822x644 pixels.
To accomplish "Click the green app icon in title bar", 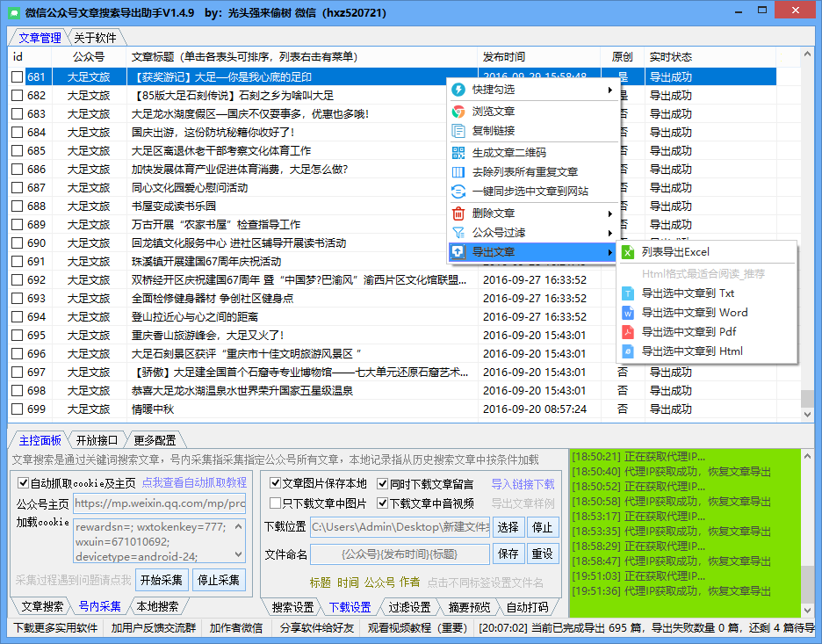I will point(14,12).
